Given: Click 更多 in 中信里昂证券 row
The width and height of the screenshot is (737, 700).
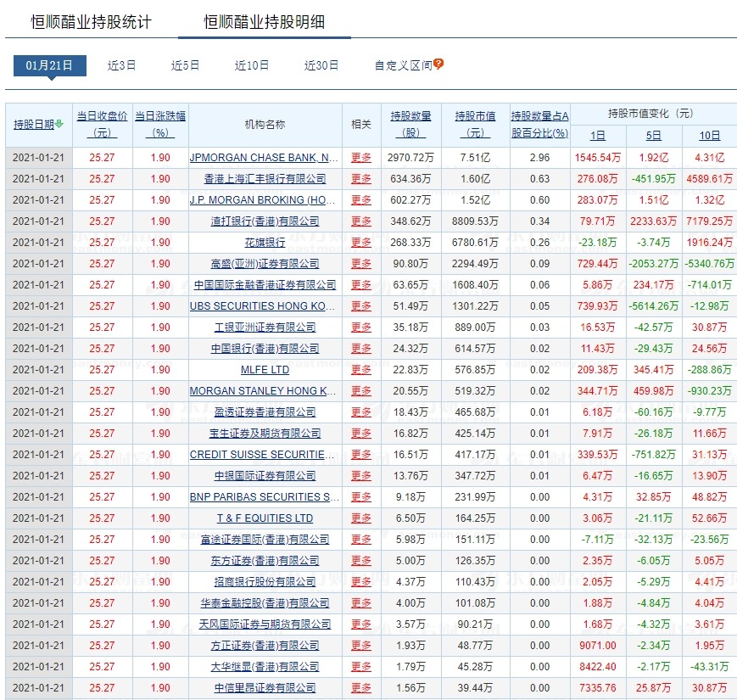Looking at the screenshot, I should 361,688.
